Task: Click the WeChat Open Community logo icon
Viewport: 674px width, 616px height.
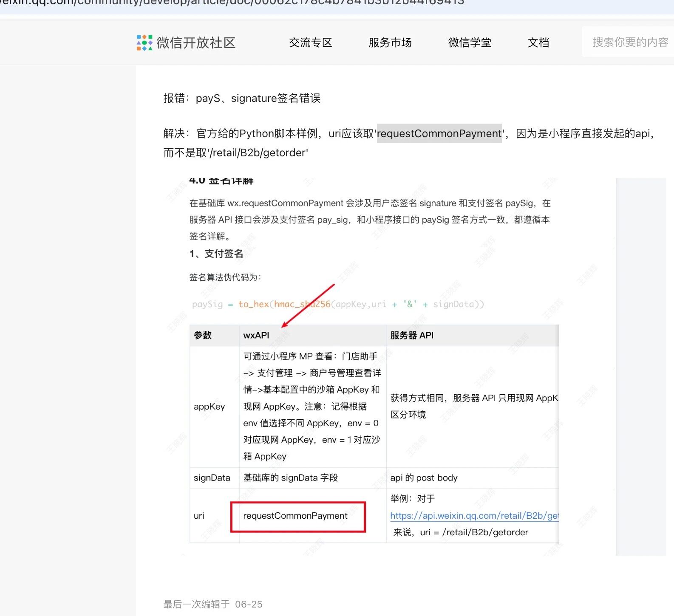Action: coord(144,42)
